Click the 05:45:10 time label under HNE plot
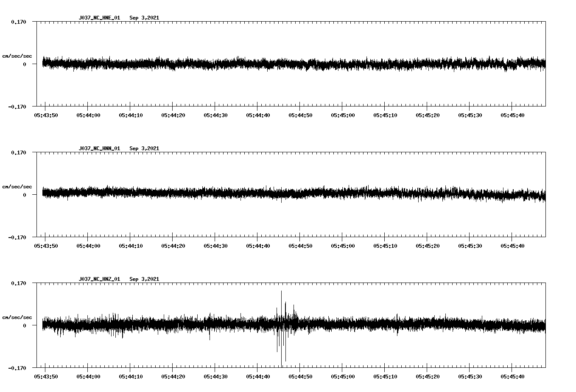 (385, 115)
